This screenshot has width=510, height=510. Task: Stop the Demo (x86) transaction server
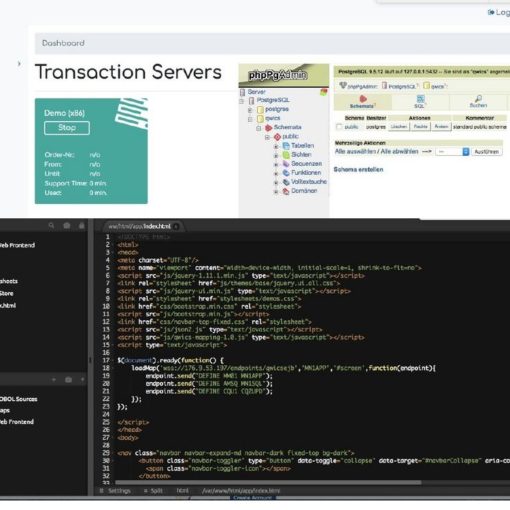tap(67, 128)
